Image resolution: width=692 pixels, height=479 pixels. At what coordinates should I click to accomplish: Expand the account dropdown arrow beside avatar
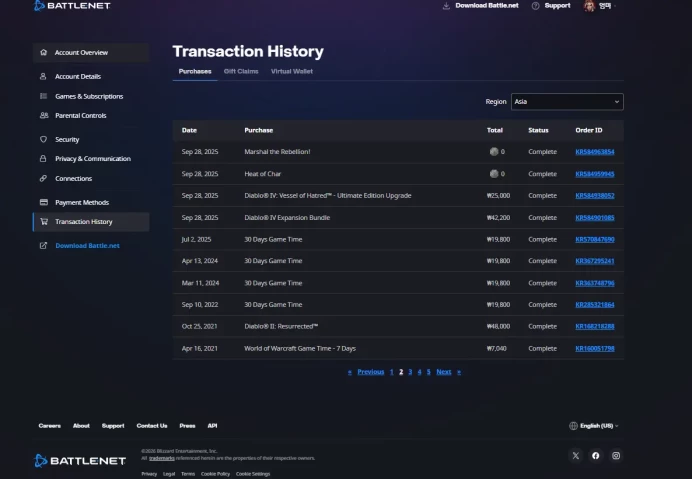pos(615,6)
